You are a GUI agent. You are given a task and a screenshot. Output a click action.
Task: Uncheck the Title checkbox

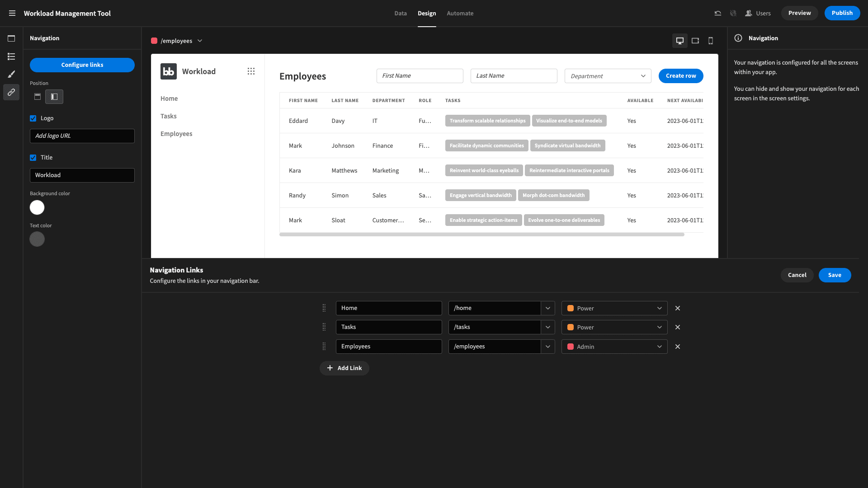(33, 158)
